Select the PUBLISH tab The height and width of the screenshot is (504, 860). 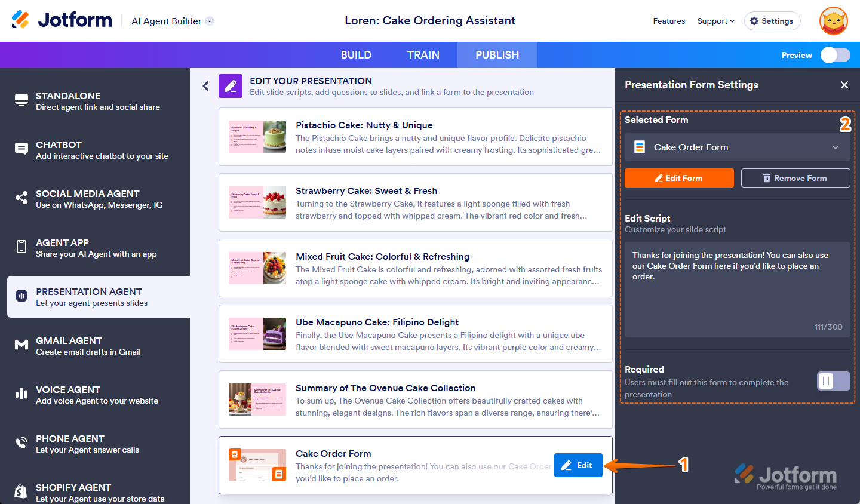click(x=497, y=55)
